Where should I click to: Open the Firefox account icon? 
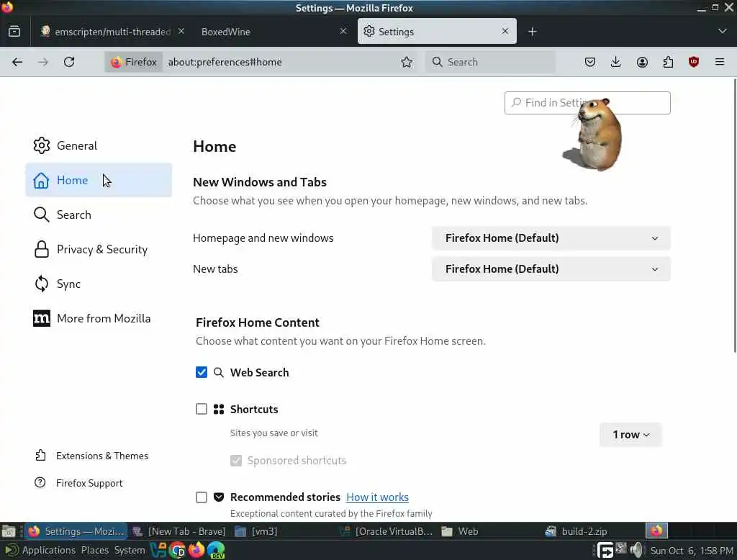tap(642, 62)
